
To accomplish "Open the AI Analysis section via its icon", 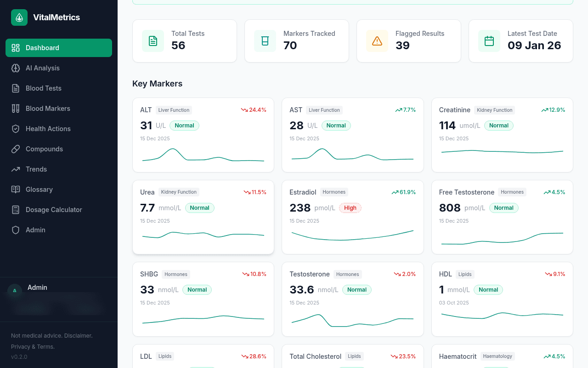I will pos(15,68).
